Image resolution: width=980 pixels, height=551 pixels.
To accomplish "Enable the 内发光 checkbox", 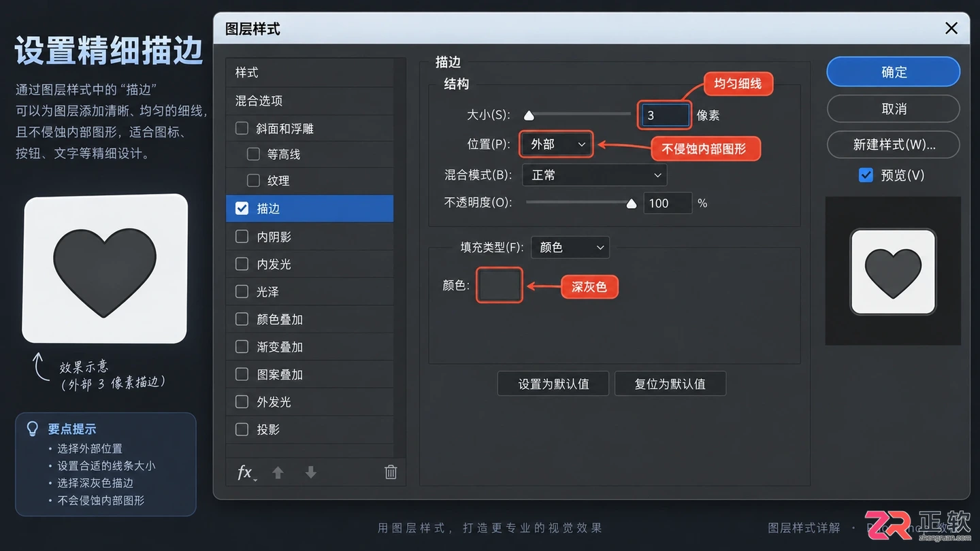I will tap(242, 264).
